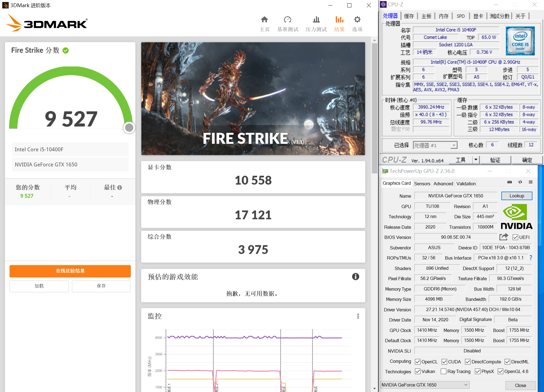Click the bus interface question mark in GPU-Z

pyautogui.click(x=531, y=258)
